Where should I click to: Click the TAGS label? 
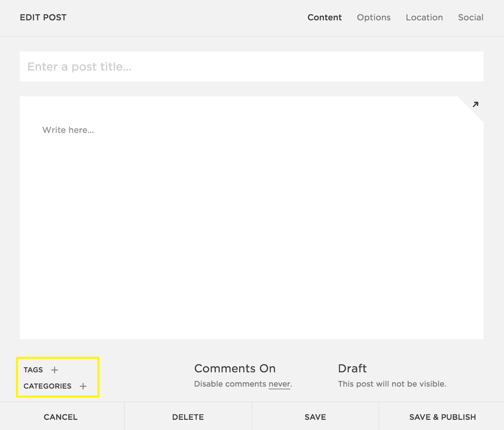pyautogui.click(x=33, y=370)
